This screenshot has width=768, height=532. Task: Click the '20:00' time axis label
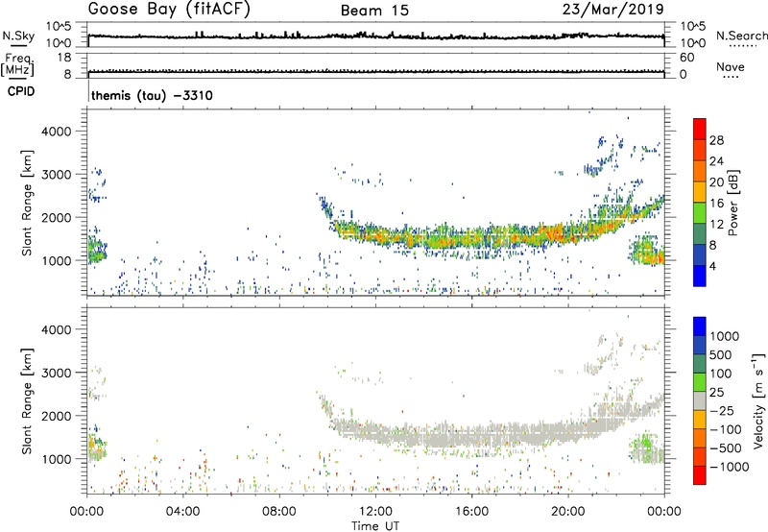point(568,512)
